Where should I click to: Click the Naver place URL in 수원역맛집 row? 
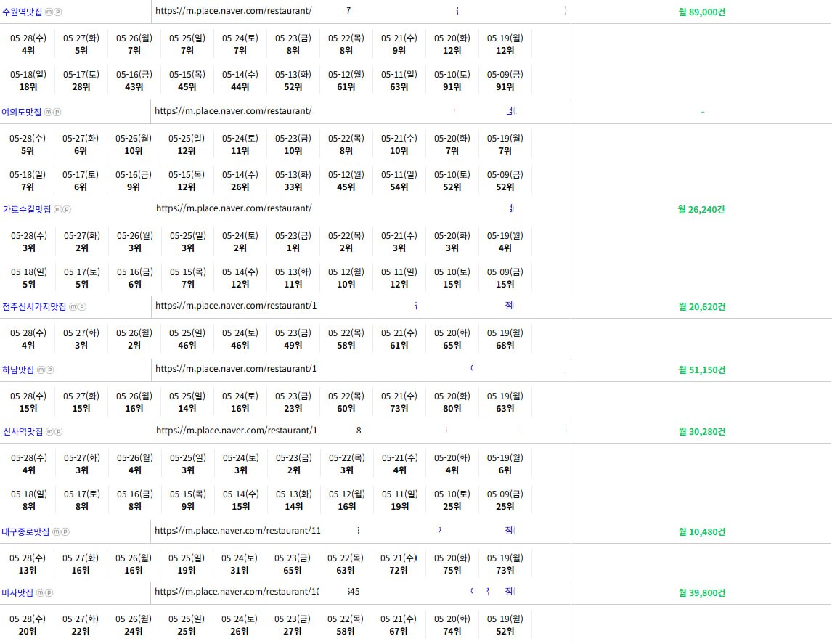coord(233,11)
